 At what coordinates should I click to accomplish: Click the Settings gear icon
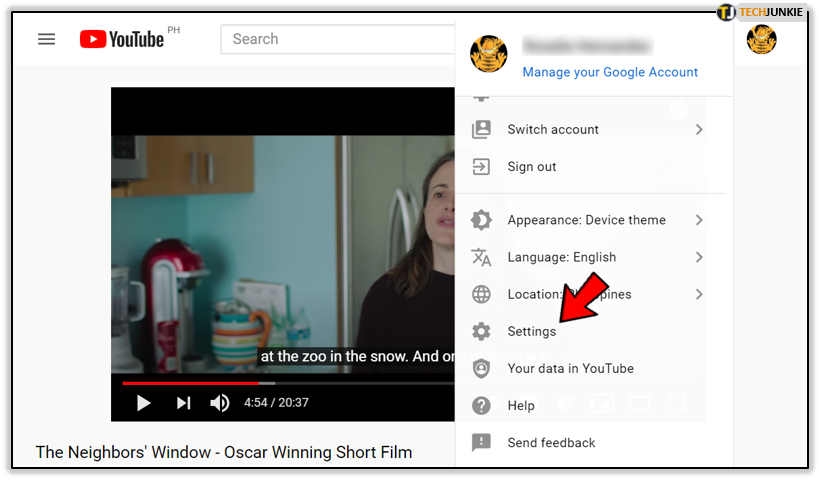481,332
